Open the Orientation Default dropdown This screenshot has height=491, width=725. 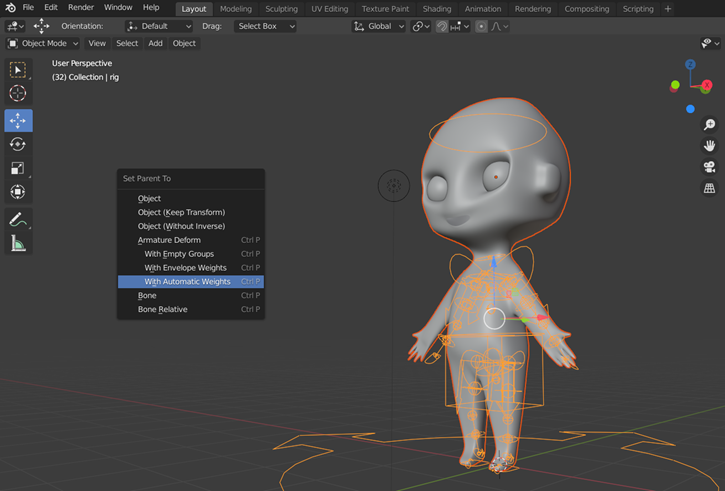pos(159,26)
